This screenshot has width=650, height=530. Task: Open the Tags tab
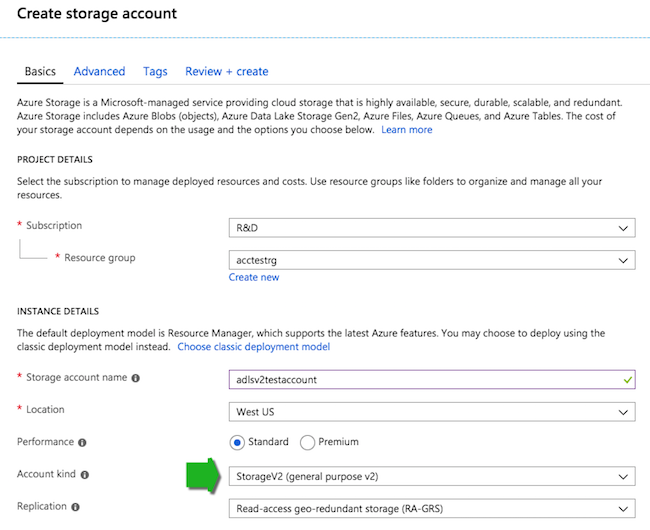(155, 71)
